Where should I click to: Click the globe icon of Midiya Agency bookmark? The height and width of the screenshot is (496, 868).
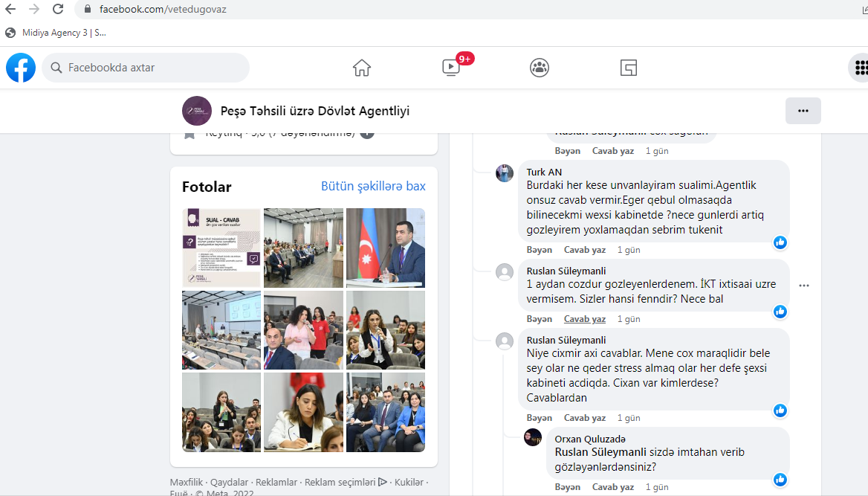pyautogui.click(x=10, y=33)
